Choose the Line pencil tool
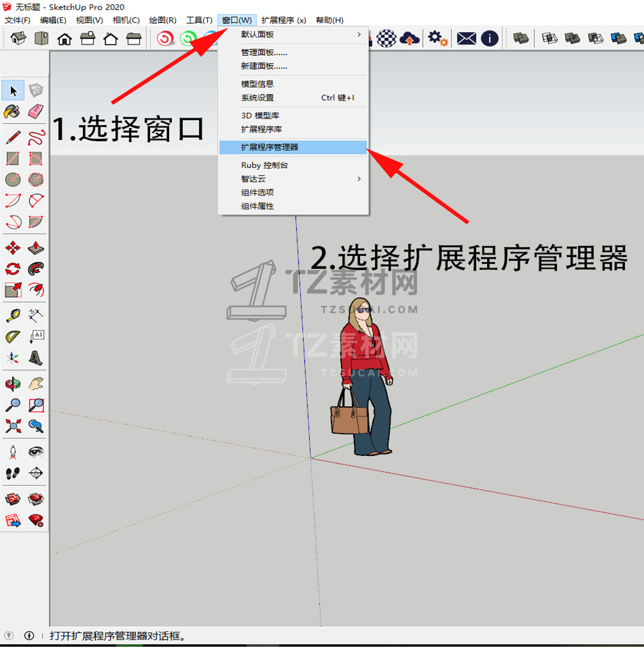The width and height of the screenshot is (644, 648). coord(13,137)
